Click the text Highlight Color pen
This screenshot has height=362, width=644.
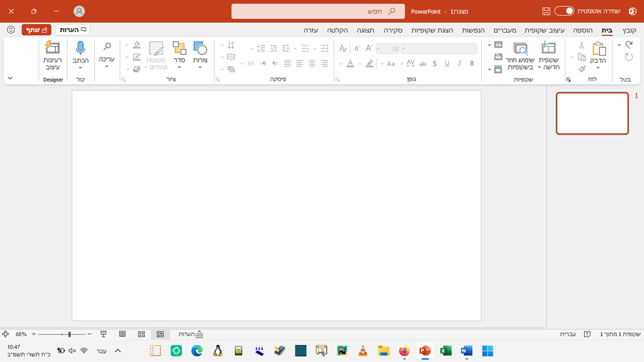(x=370, y=63)
